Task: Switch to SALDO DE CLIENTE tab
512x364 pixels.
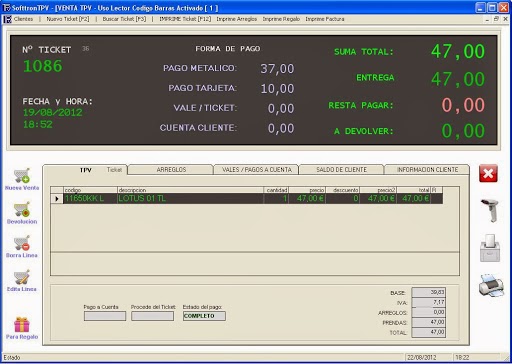Action: tap(342, 170)
